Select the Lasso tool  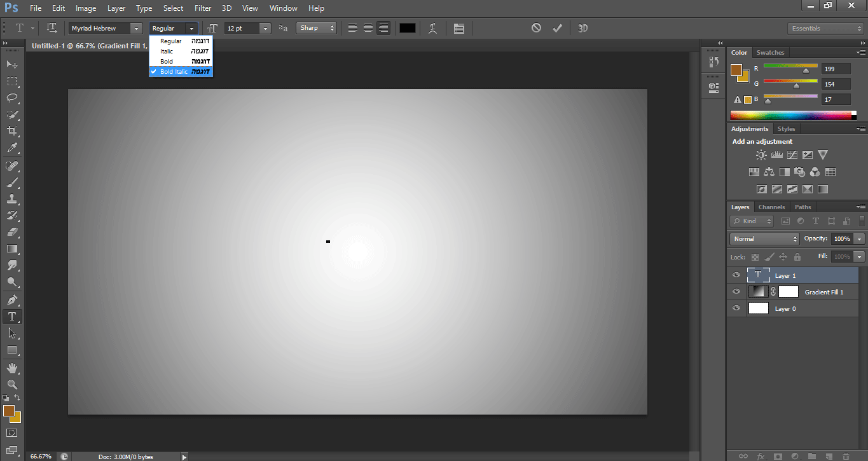point(12,98)
